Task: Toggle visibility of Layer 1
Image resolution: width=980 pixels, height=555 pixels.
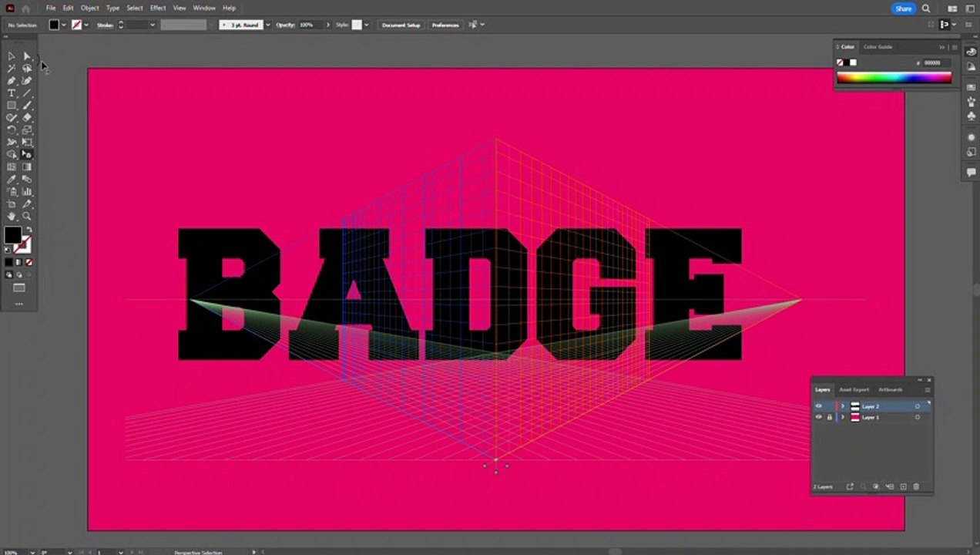Action: pos(819,417)
